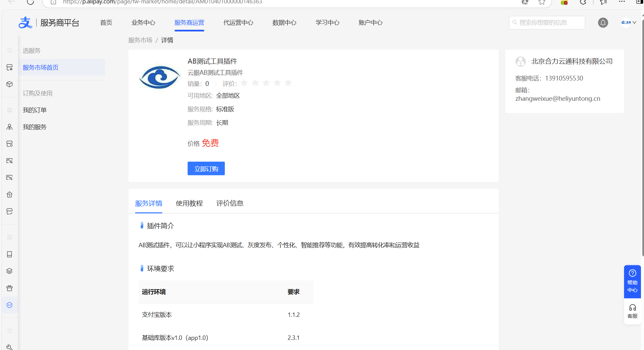Click phone number 13910595530
Screen dimensions: 644x350
pos(564,78)
